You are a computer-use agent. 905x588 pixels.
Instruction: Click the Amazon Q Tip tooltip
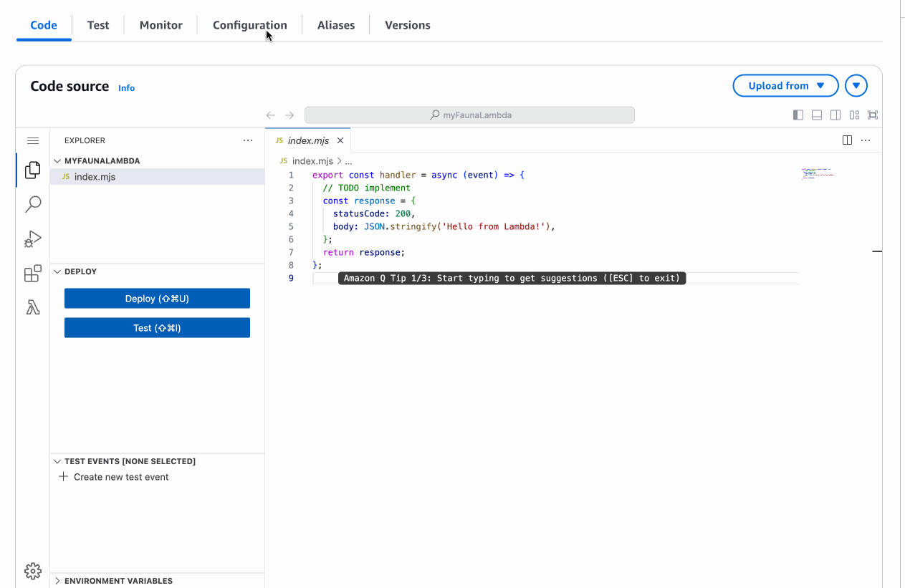pyautogui.click(x=512, y=278)
